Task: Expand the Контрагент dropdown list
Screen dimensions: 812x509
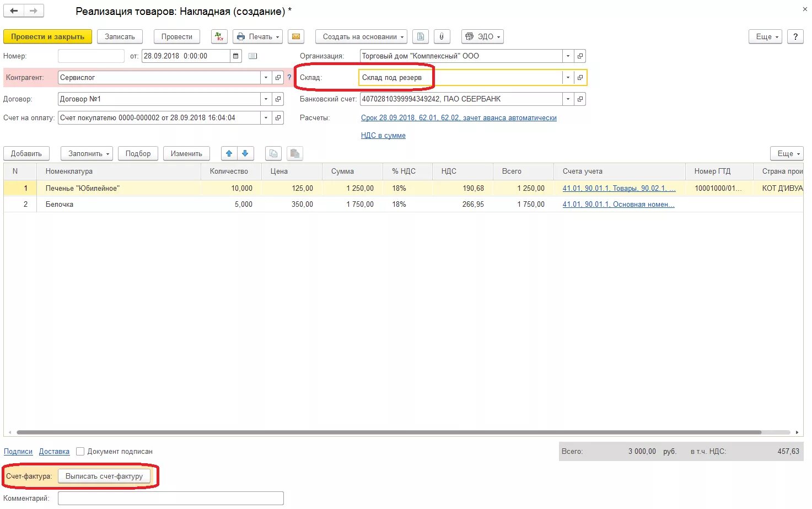Action: [x=266, y=78]
